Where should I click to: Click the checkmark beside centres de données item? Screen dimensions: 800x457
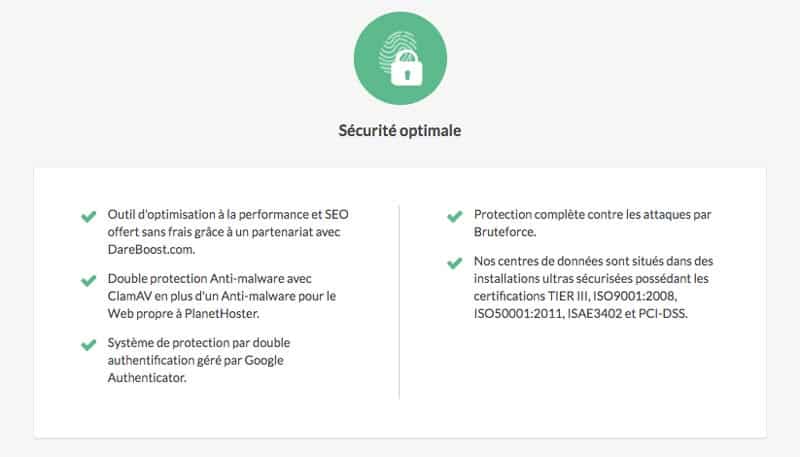pos(455,263)
